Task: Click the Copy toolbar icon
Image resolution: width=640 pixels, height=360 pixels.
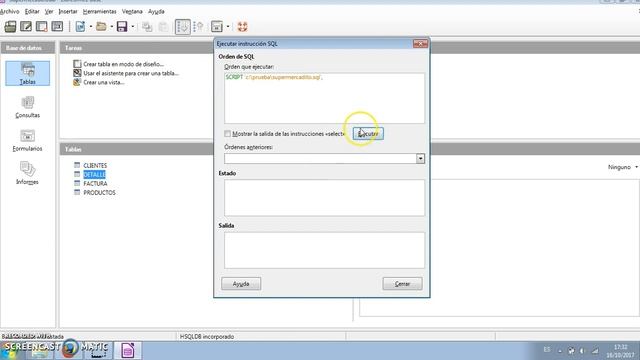Action: coord(147,27)
